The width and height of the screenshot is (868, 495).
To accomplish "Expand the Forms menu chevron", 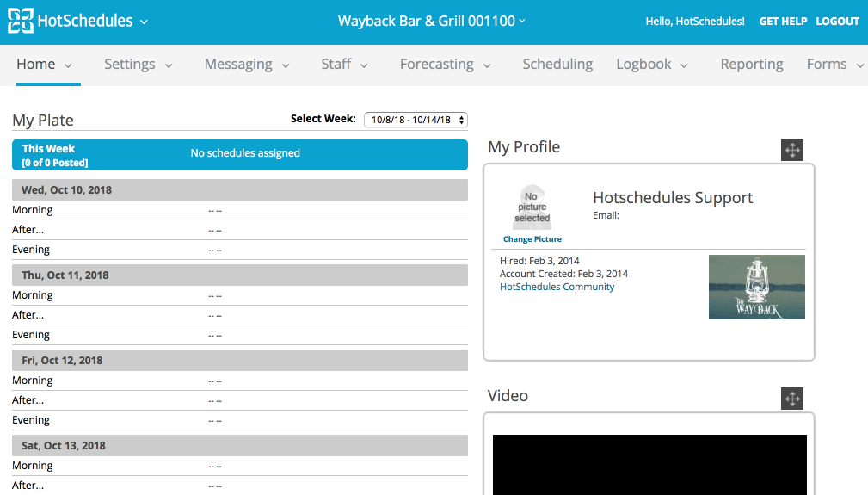I will (860, 65).
